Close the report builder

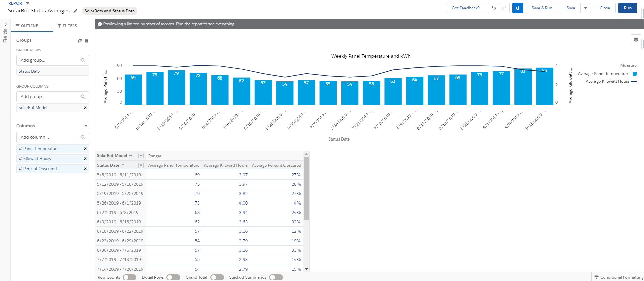click(605, 8)
